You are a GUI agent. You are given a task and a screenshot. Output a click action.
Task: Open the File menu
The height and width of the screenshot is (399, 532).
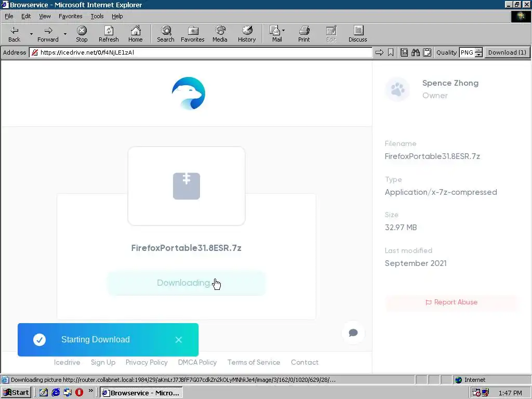click(x=9, y=16)
